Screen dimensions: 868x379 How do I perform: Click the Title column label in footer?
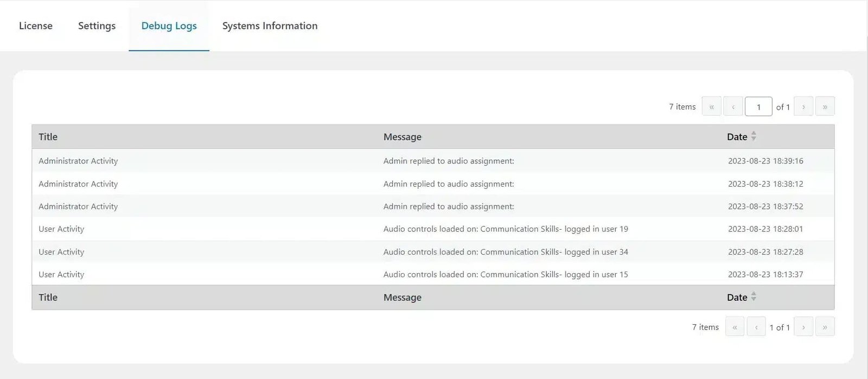(48, 297)
